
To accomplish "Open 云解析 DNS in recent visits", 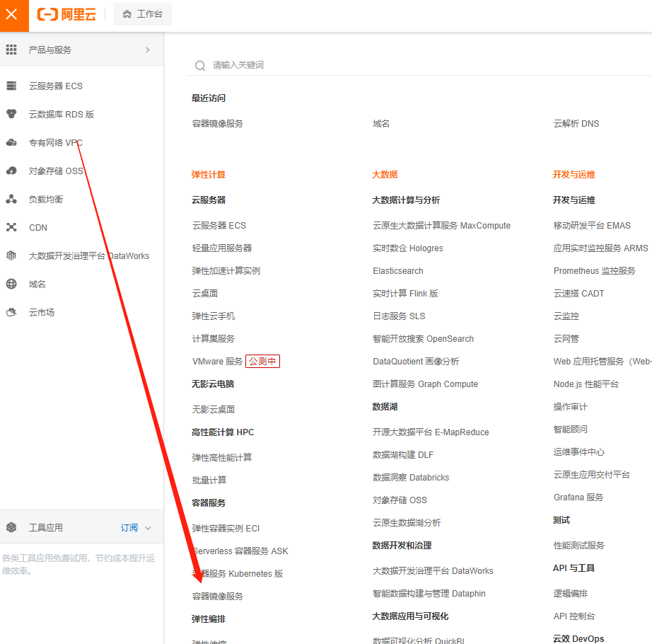I will point(576,124).
